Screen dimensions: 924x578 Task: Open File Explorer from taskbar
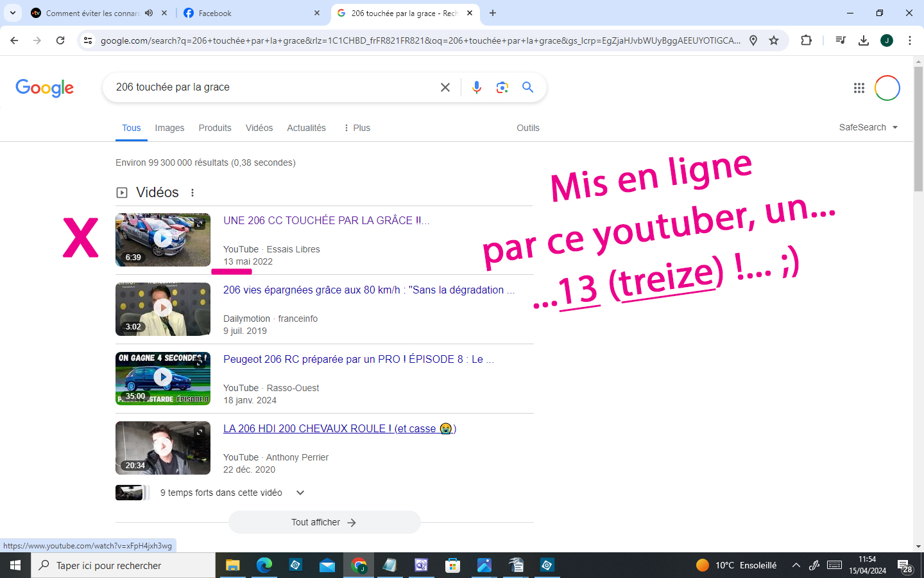tap(232, 565)
